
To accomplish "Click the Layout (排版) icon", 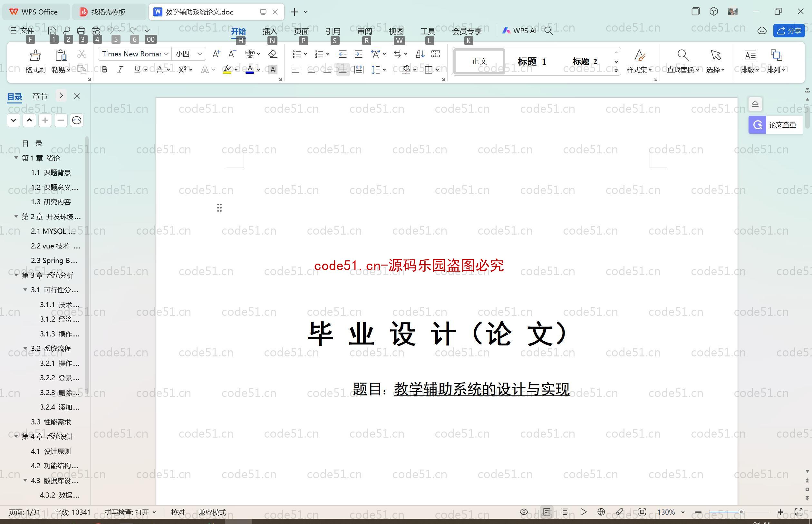I will click(750, 55).
